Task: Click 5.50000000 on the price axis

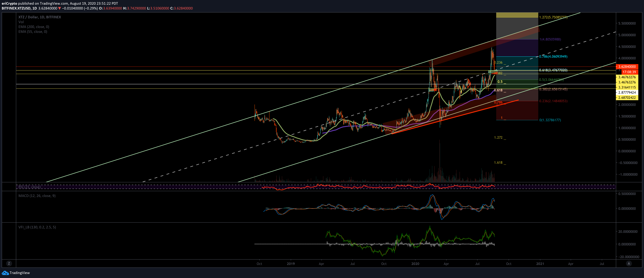Action: [627, 23]
